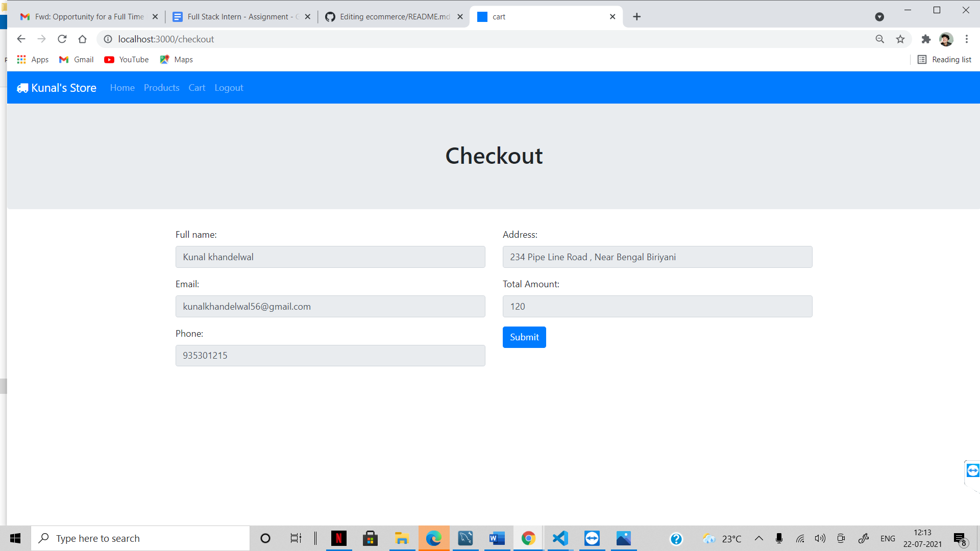Switch to Editing ecommerce/README.md tab
Image resolution: width=980 pixels, height=551 pixels.
pyautogui.click(x=388, y=17)
